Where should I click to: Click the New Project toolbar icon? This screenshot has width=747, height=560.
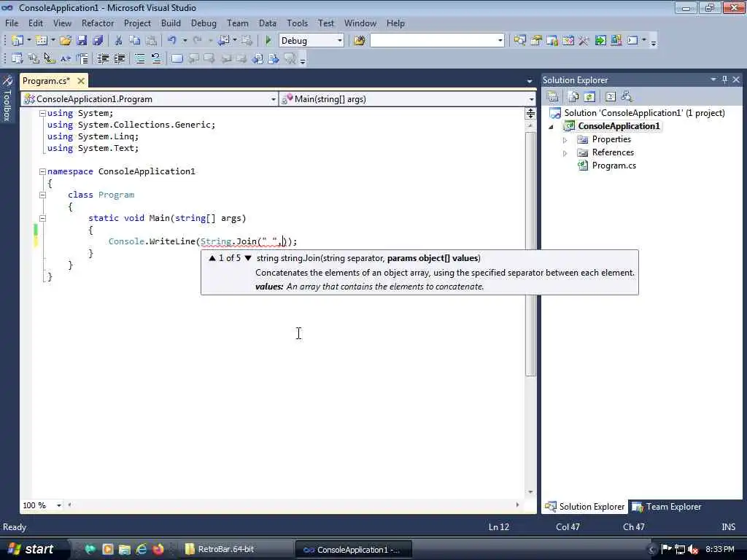[x=18, y=41]
